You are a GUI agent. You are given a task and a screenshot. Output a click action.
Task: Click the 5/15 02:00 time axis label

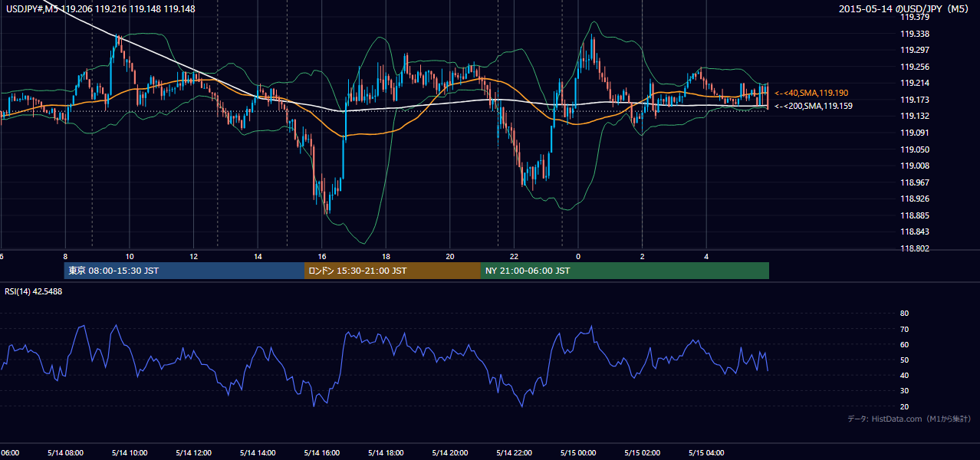pyautogui.click(x=643, y=452)
